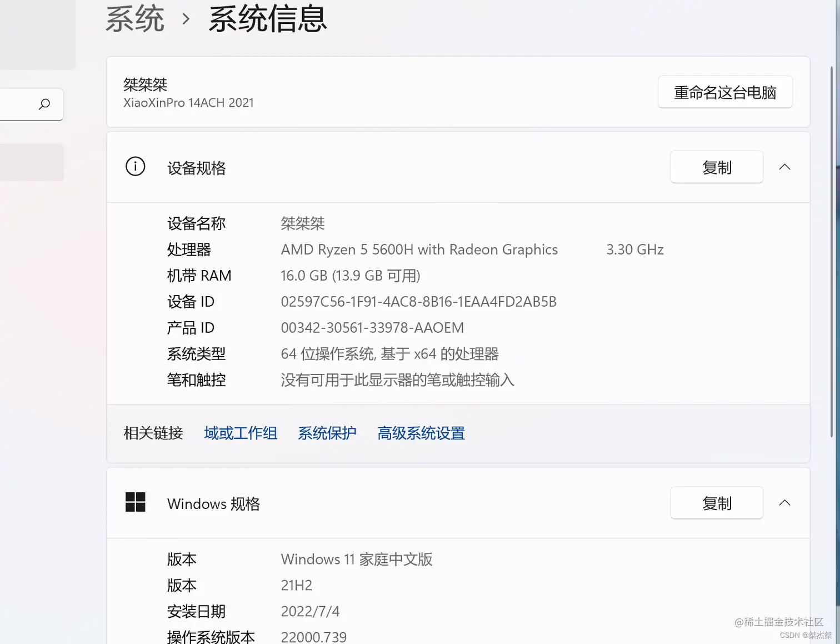The image size is (840, 644).
Task: Select OS build 22000.739
Action: [314, 637]
